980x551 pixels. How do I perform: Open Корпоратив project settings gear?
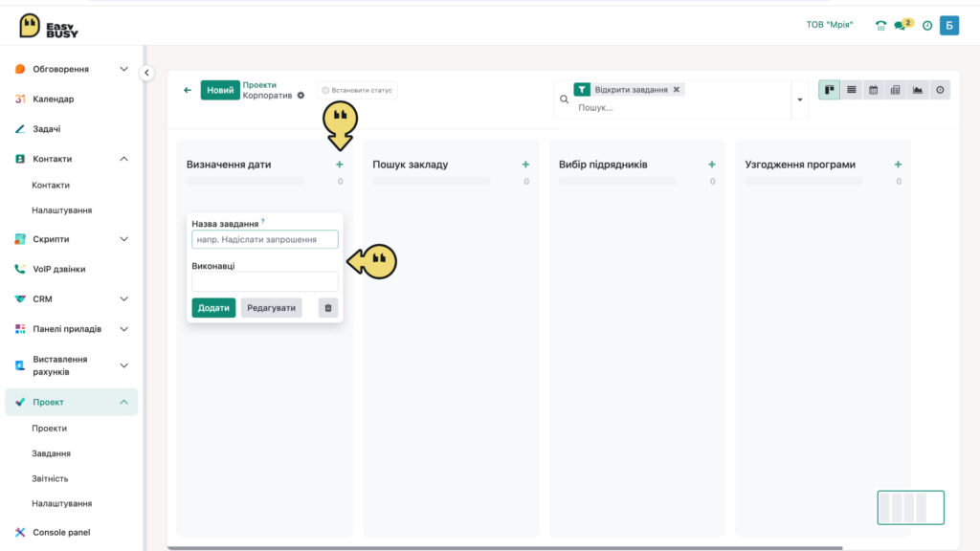click(x=301, y=96)
